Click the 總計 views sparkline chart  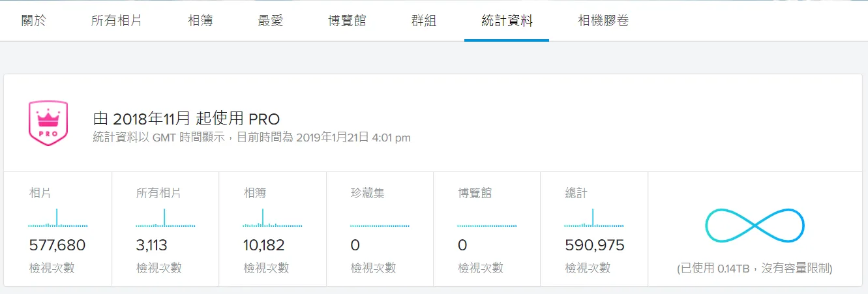(594, 218)
